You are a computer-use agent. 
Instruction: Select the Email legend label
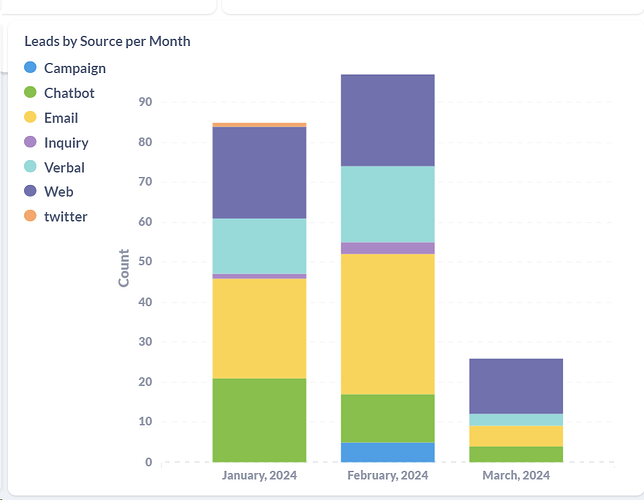tap(61, 118)
